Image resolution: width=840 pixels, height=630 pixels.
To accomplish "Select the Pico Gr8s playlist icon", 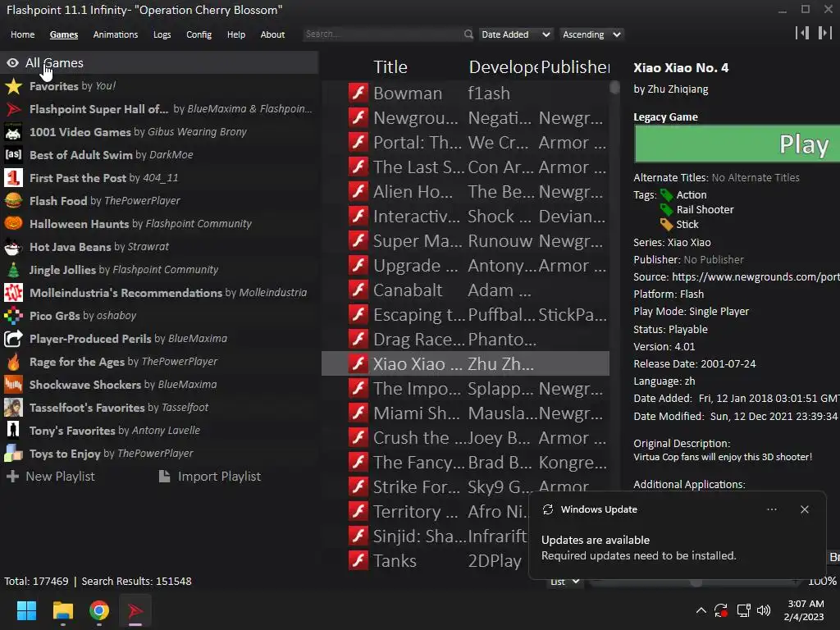I will click(x=13, y=316).
